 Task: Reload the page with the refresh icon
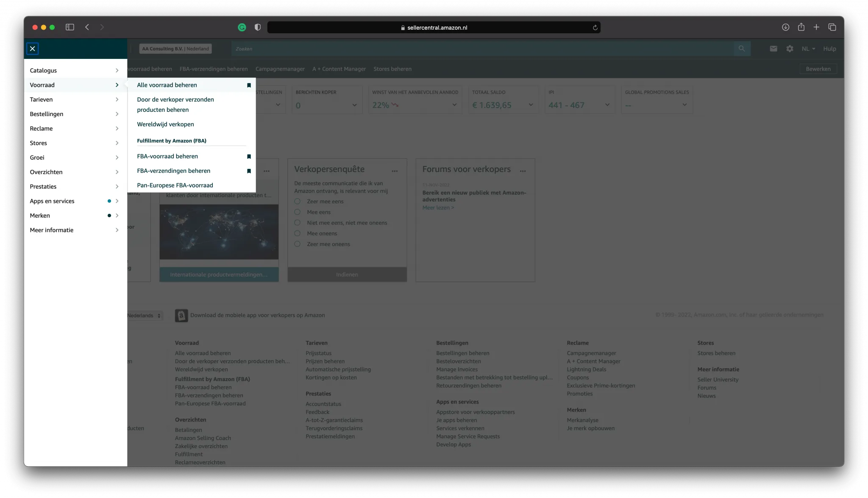pos(595,28)
